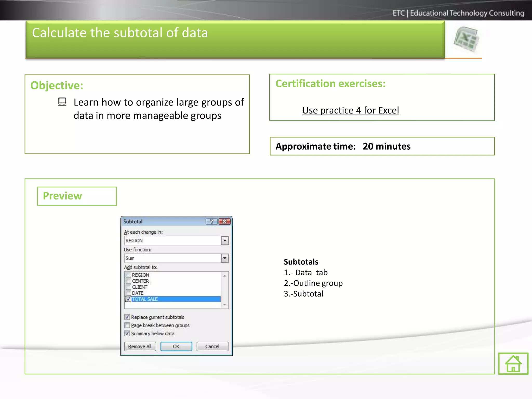Screen dimensions: 532x399
Task: Click the 'Subtotal' dialog title text
Action: 133,222
